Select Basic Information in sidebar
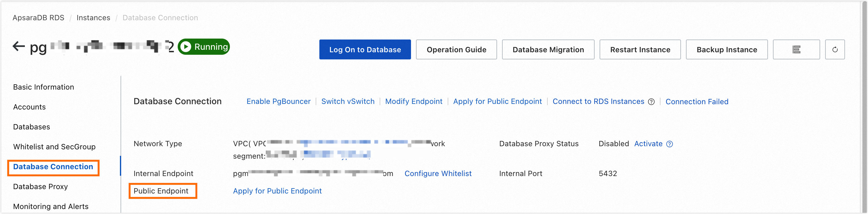This screenshot has height=214, width=868. click(x=43, y=87)
